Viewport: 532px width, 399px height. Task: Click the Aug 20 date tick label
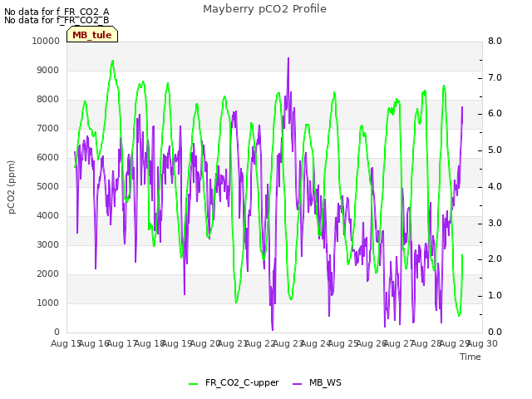pyautogui.click(x=204, y=343)
